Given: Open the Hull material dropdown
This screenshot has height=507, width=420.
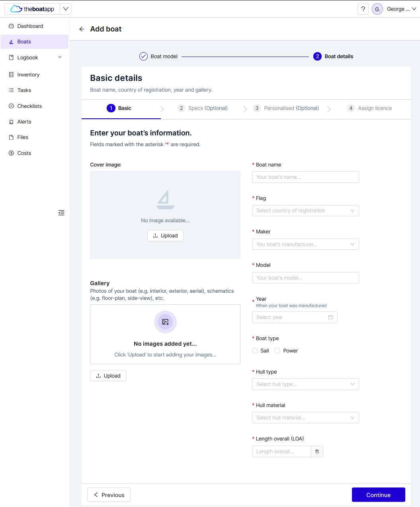Looking at the screenshot, I should 305,418.
